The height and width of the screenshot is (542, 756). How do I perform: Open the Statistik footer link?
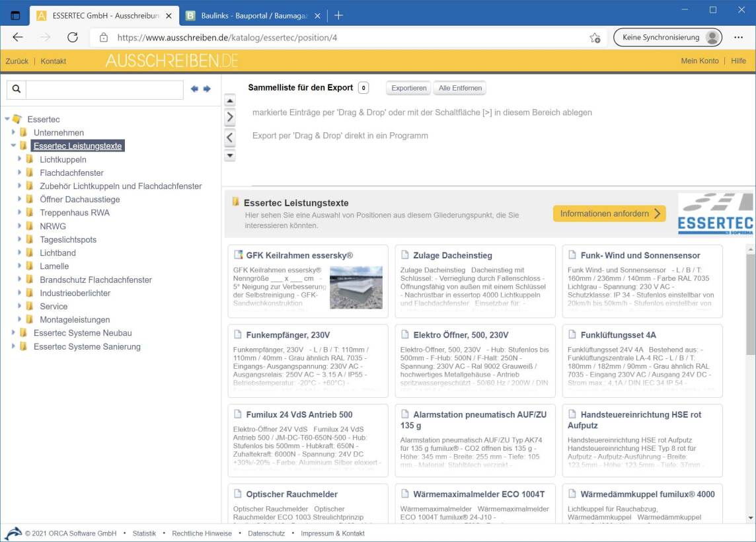pos(144,533)
